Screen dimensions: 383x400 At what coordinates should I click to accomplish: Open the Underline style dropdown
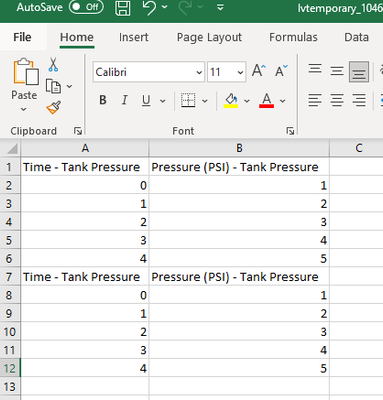click(163, 100)
